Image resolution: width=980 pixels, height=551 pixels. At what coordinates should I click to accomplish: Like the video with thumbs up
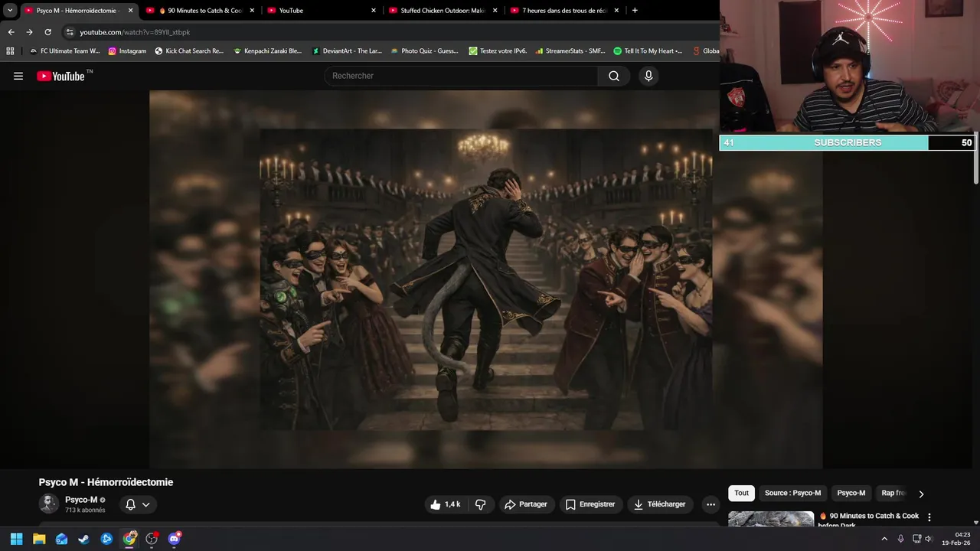point(446,504)
